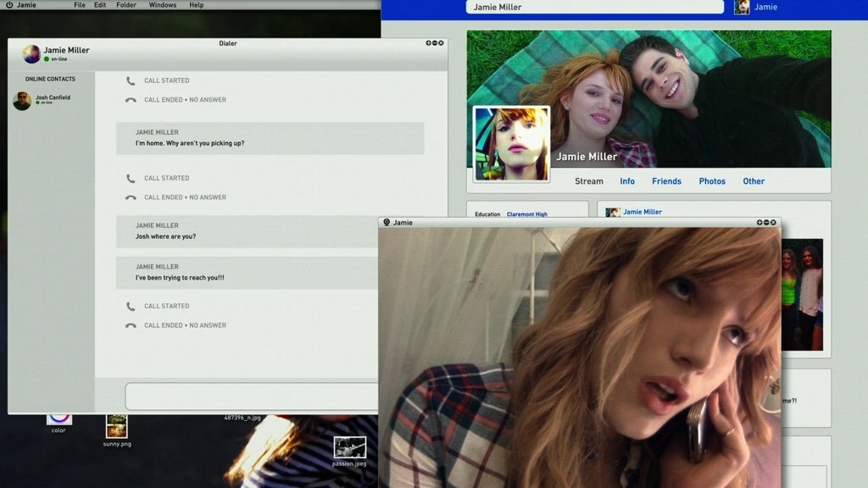Click the power icon in the menu bar
The image size is (868, 488).
(9, 5)
